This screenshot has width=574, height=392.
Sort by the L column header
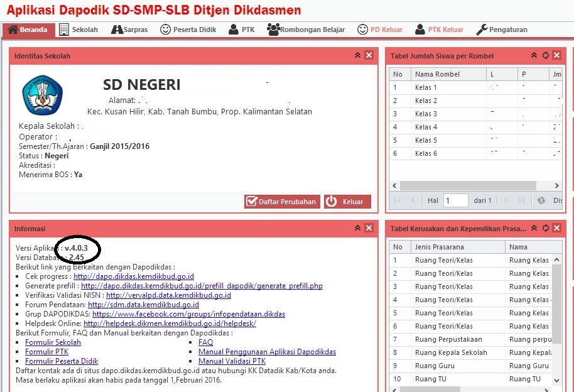pos(502,74)
